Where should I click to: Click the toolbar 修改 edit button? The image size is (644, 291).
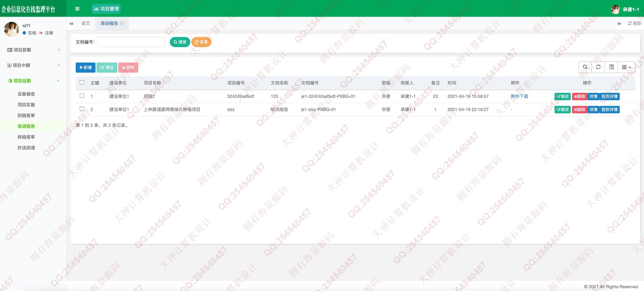(107, 67)
